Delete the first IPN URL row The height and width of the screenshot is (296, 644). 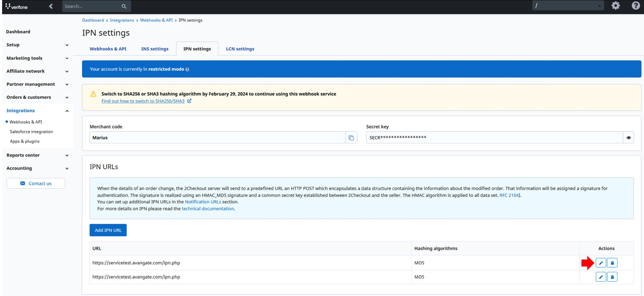click(612, 263)
